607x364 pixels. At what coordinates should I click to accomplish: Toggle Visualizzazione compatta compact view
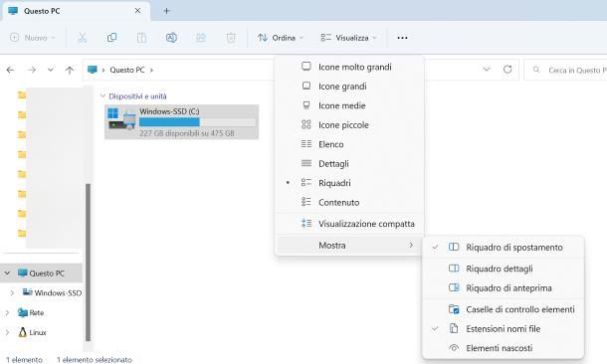point(349,224)
